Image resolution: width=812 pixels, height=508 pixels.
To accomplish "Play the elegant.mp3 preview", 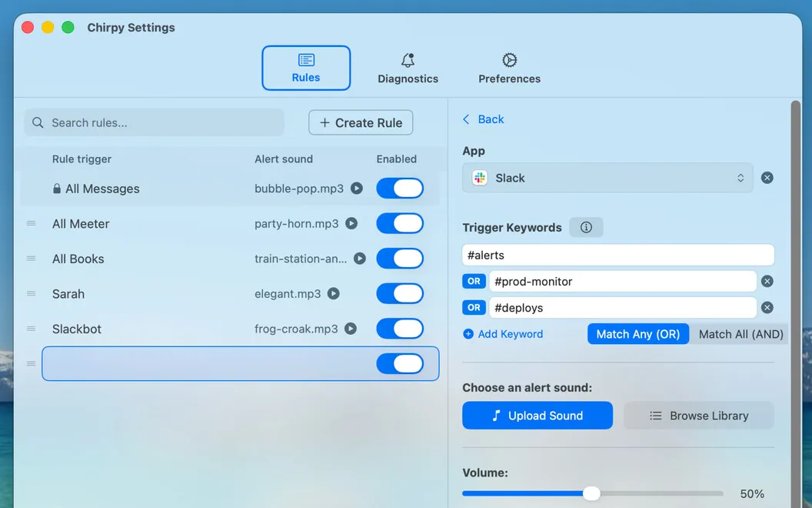I will (x=334, y=293).
